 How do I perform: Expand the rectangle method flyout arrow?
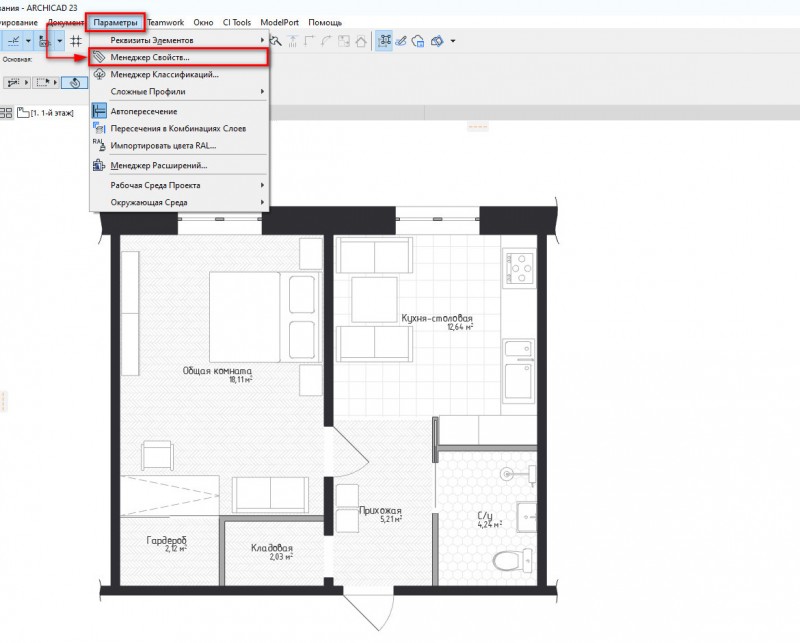click(x=56, y=82)
